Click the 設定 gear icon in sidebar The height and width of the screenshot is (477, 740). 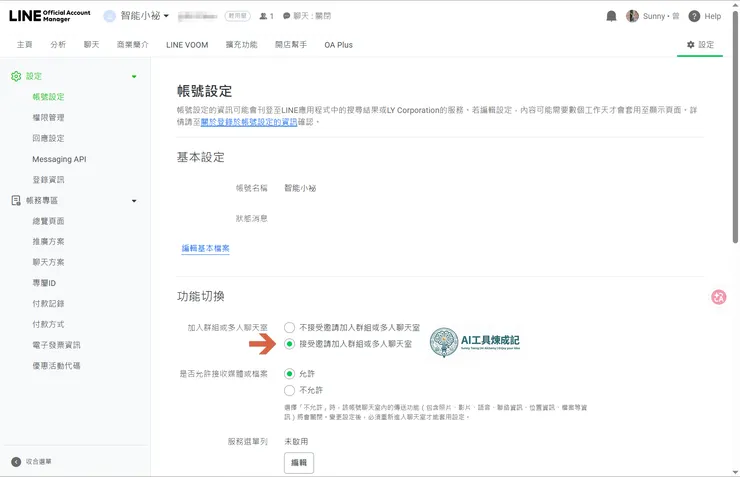(16, 76)
